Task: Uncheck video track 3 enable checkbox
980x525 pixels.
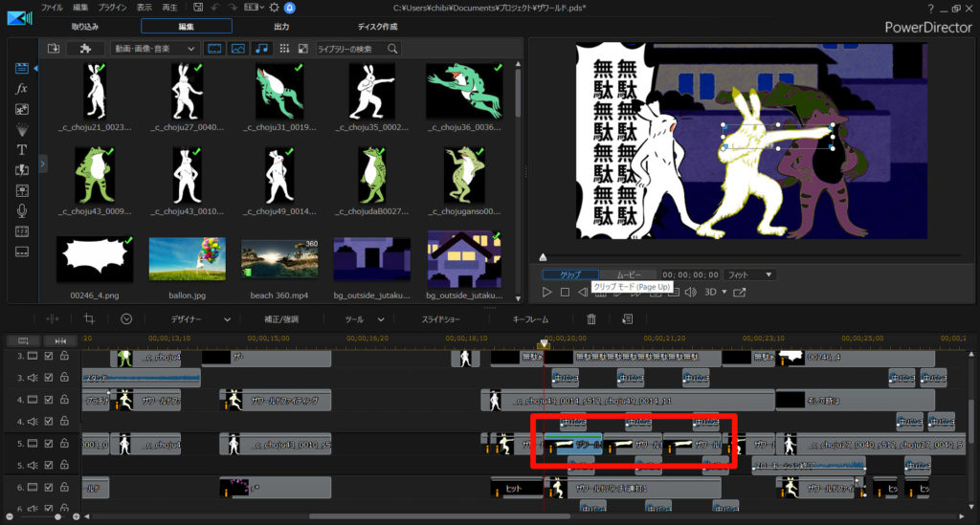Action: 48,356
